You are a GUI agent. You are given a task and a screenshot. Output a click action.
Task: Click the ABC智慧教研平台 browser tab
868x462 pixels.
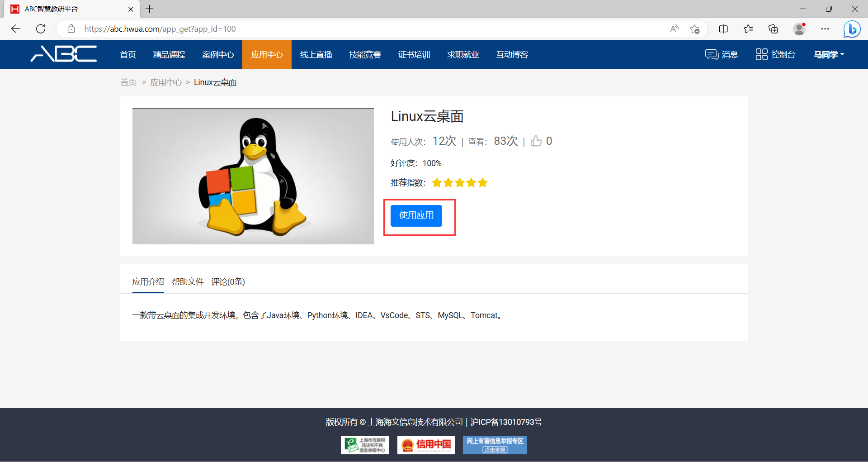tap(72, 9)
